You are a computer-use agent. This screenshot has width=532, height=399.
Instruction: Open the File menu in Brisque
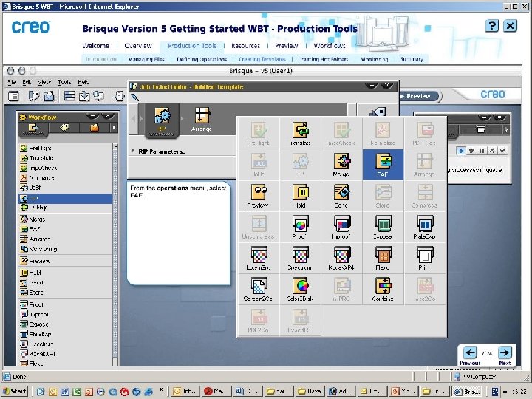click(12, 82)
